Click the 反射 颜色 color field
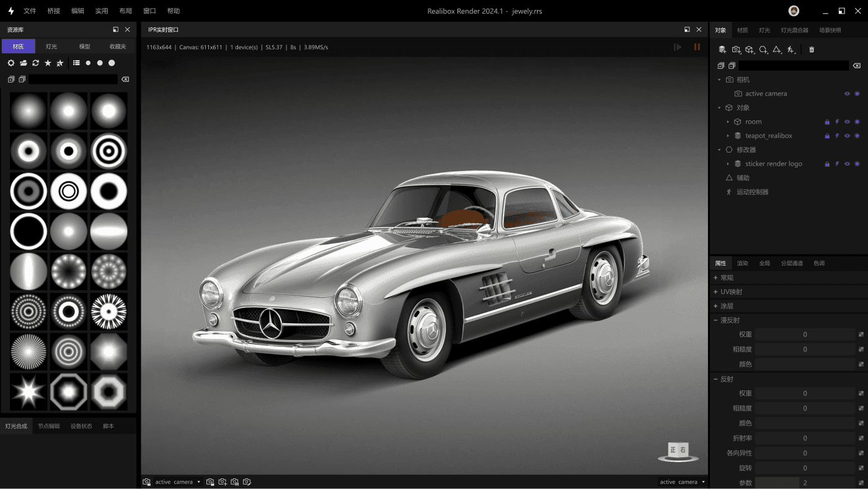 [x=805, y=423]
